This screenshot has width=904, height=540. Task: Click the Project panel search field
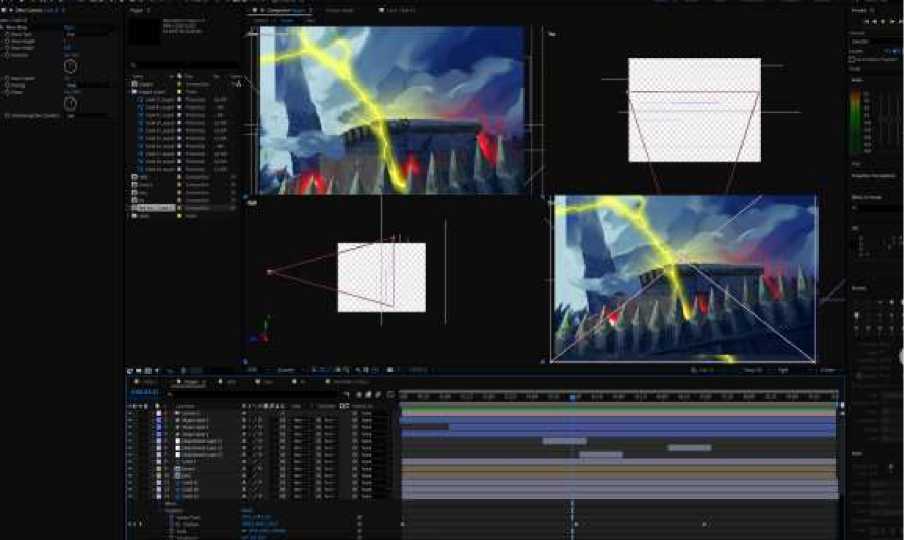pos(183,66)
